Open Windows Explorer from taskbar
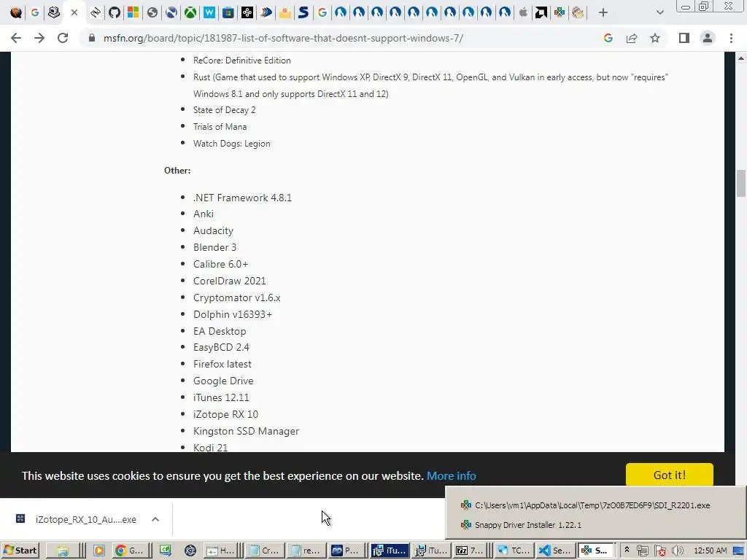 (63, 551)
